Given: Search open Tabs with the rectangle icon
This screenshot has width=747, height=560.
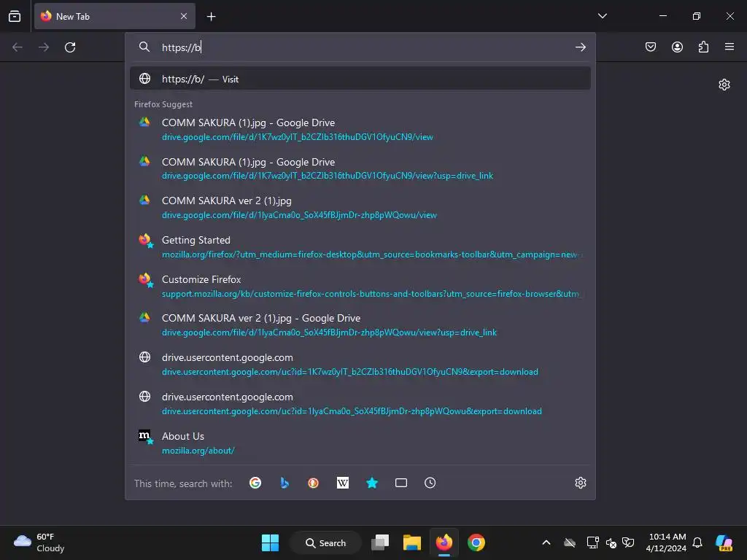Looking at the screenshot, I should click(x=401, y=483).
